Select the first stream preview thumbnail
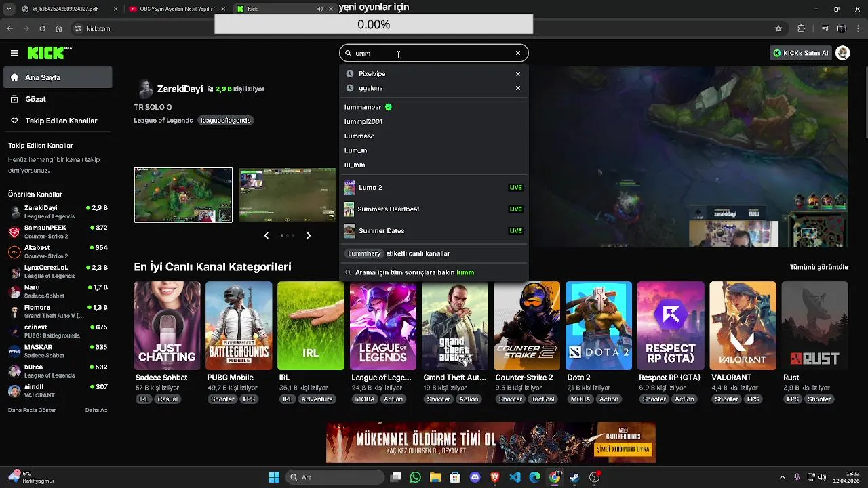This screenshot has width=868, height=488. (x=183, y=195)
